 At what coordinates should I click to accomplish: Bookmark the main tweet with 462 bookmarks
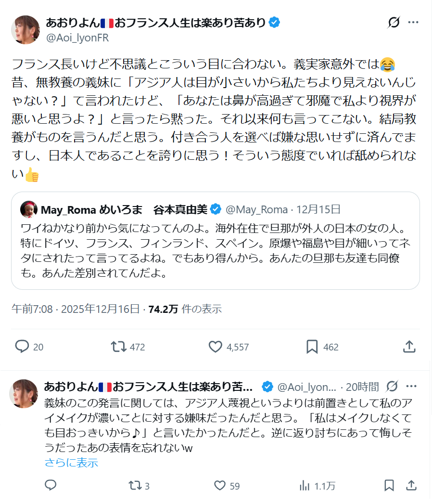pos(312,347)
